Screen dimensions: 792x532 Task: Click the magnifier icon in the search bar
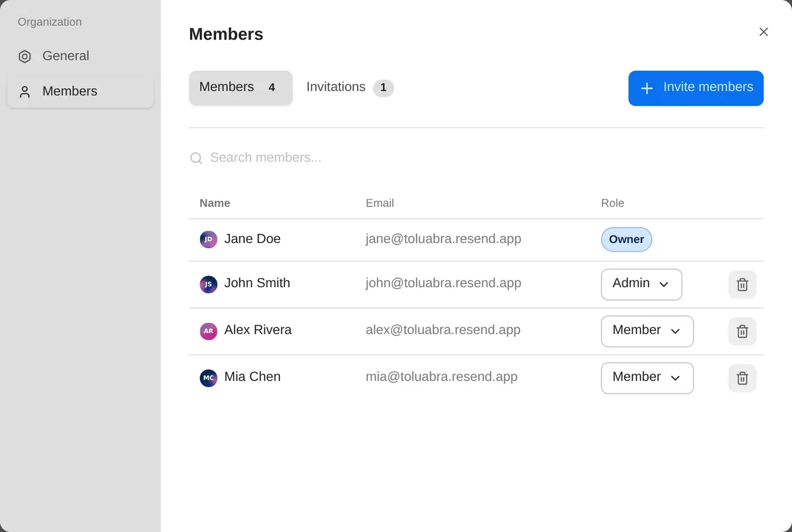tap(196, 158)
